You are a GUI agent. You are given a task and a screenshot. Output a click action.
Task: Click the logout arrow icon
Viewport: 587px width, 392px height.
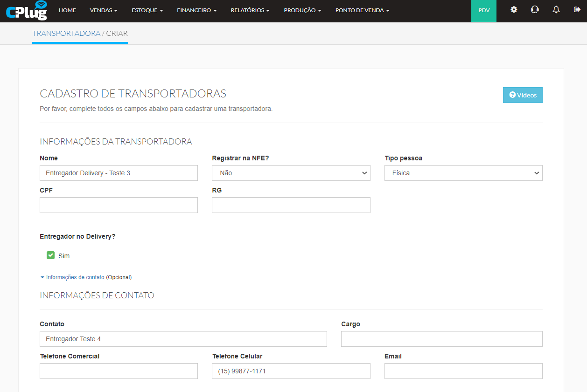577,9
